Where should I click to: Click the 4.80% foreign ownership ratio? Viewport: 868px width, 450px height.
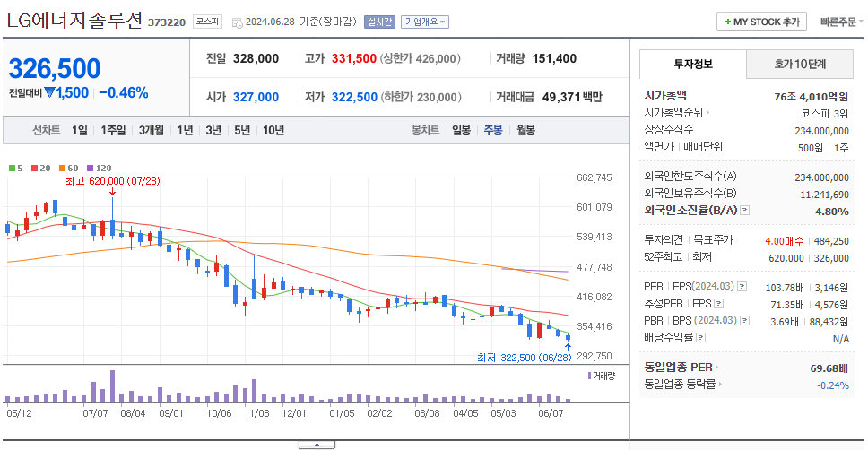click(x=832, y=212)
